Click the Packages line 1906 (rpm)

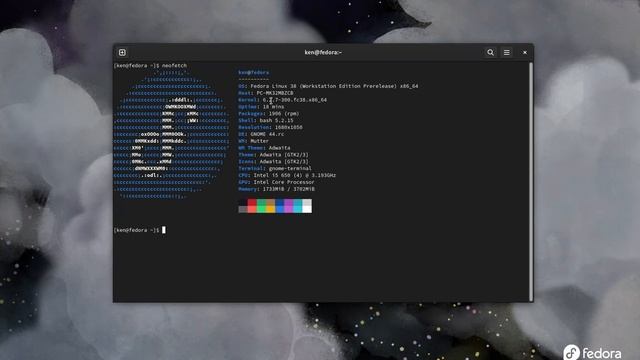click(x=269, y=113)
